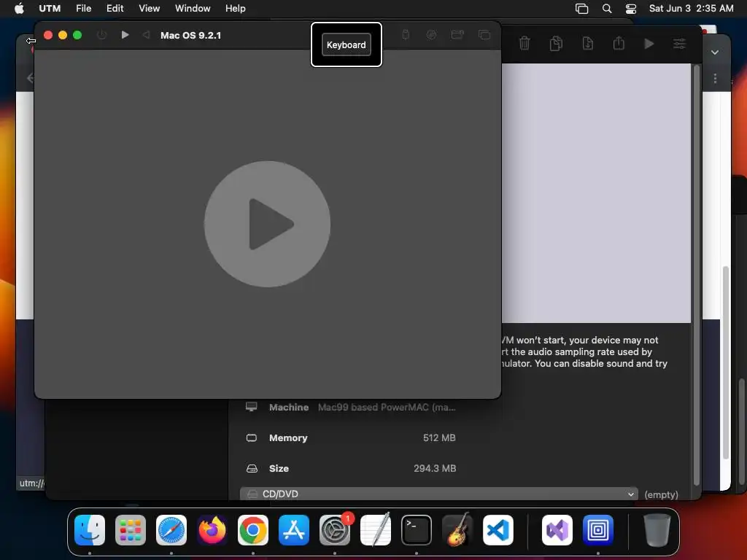Click the drive image icon in VM toolbar
This screenshot has width=747, height=560.
(x=431, y=34)
